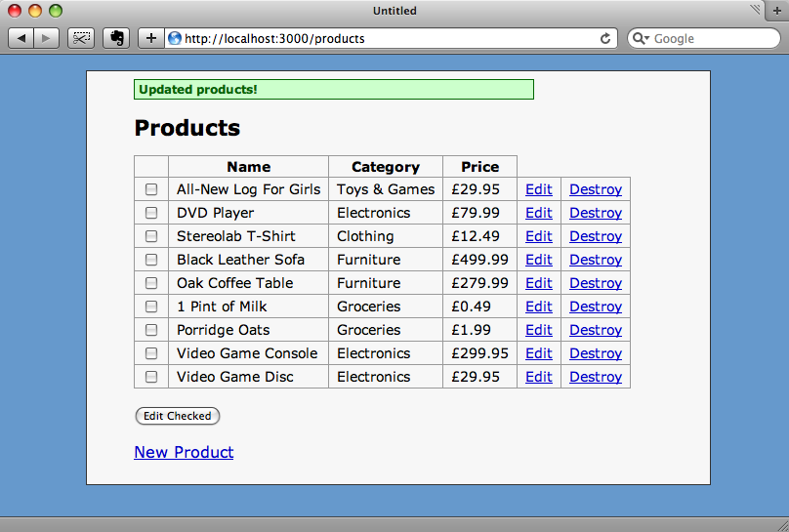789x532 pixels.
Task: Check the box for Porridge Oats
Action: coord(151,330)
